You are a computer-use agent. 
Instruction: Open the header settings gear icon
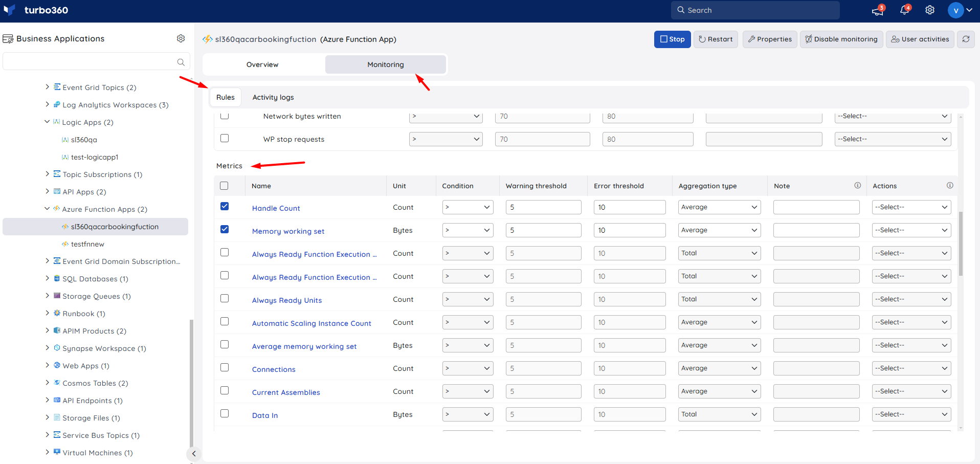tap(930, 10)
